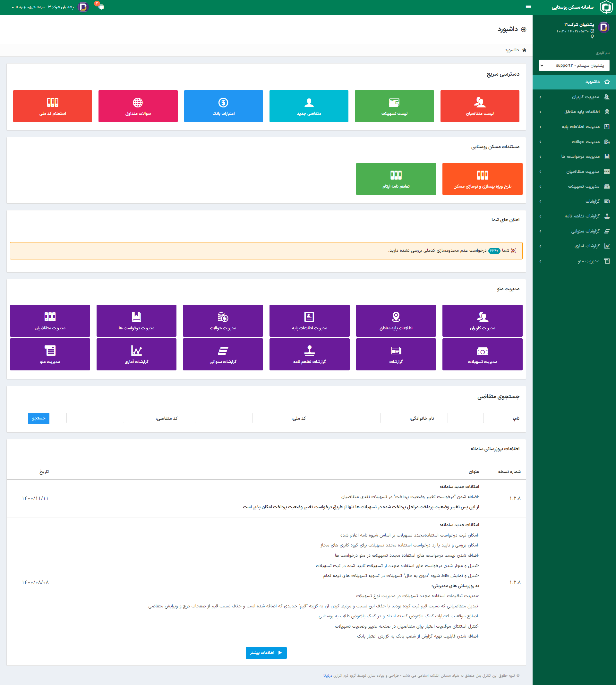Open the purple گزارشات آماری chart tile
The height and width of the screenshot is (685, 616).
[x=136, y=354]
